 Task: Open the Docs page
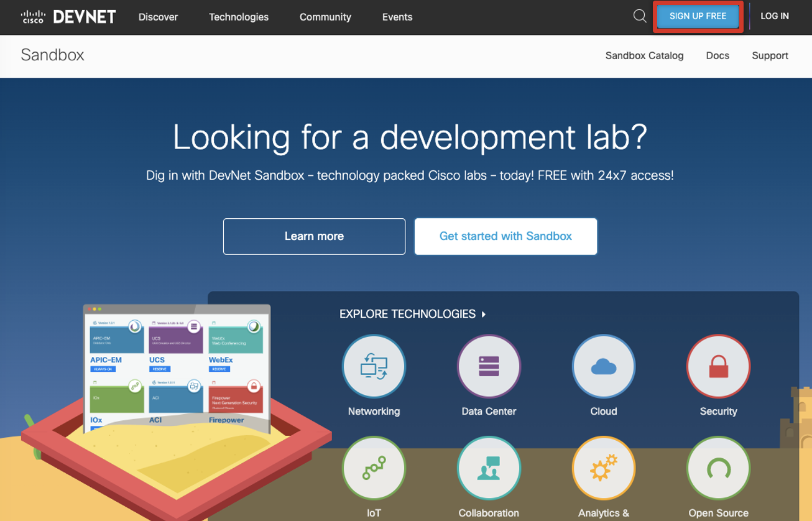point(717,55)
